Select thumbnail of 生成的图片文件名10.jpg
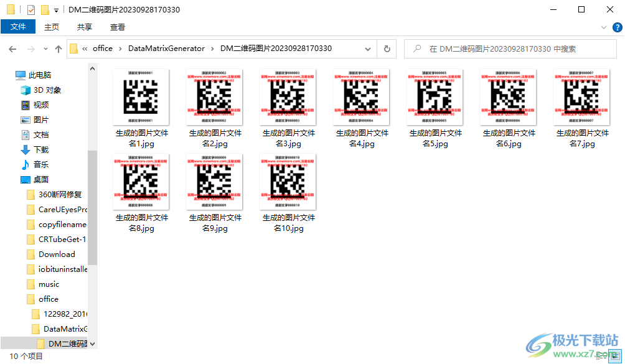This screenshot has height=364, width=625. (x=288, y=182)
